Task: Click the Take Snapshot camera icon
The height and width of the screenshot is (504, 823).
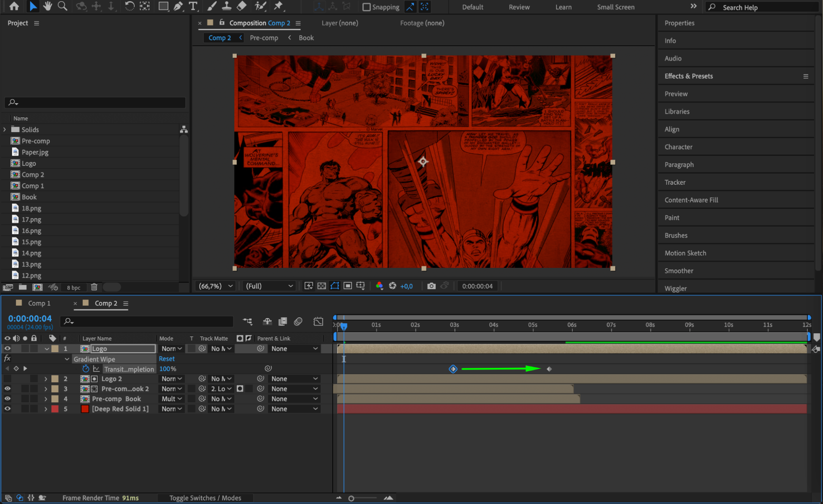Action: (431, 286)
